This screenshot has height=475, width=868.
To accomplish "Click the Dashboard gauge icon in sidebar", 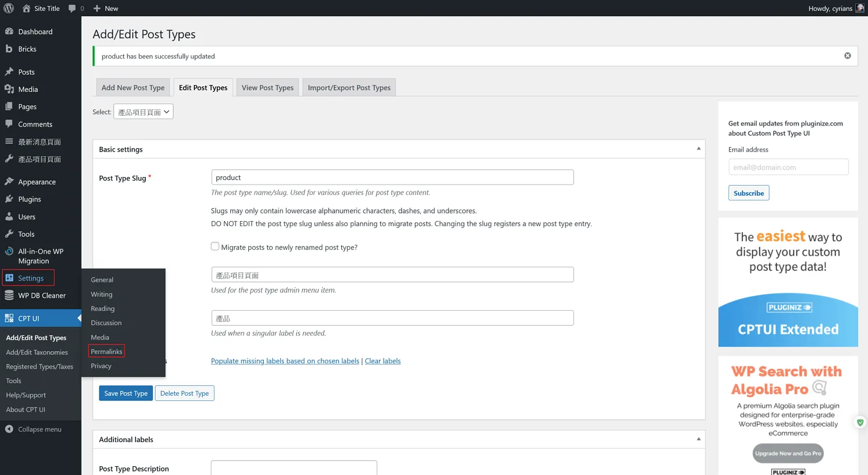I will [x=9, y=31].
